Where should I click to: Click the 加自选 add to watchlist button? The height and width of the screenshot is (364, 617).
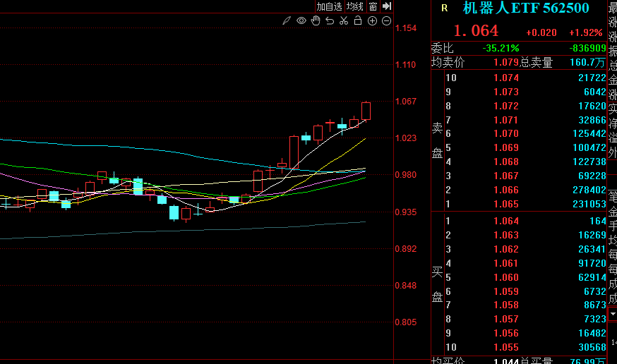(x=329, y=6)
